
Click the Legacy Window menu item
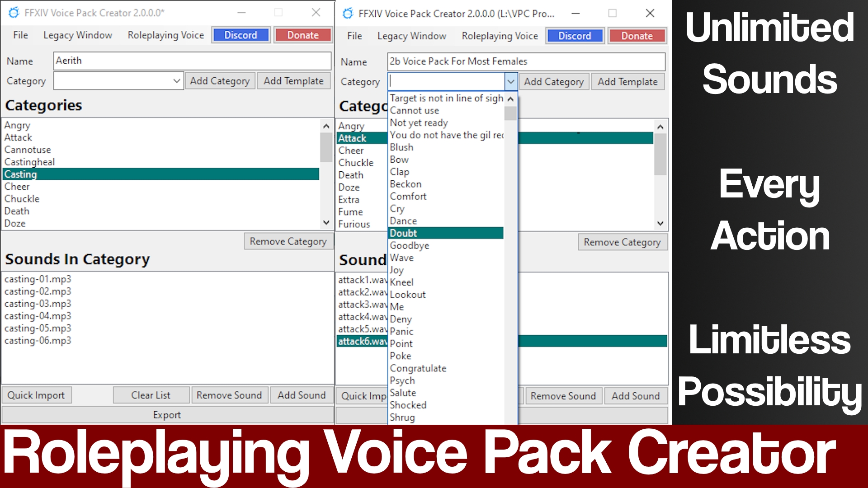77,35
